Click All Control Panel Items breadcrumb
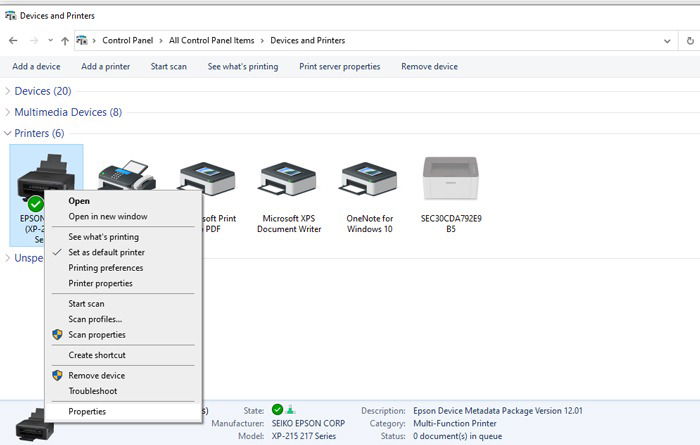Image resolution: width=700 pixels, height=445 pixels. [212, 41]
